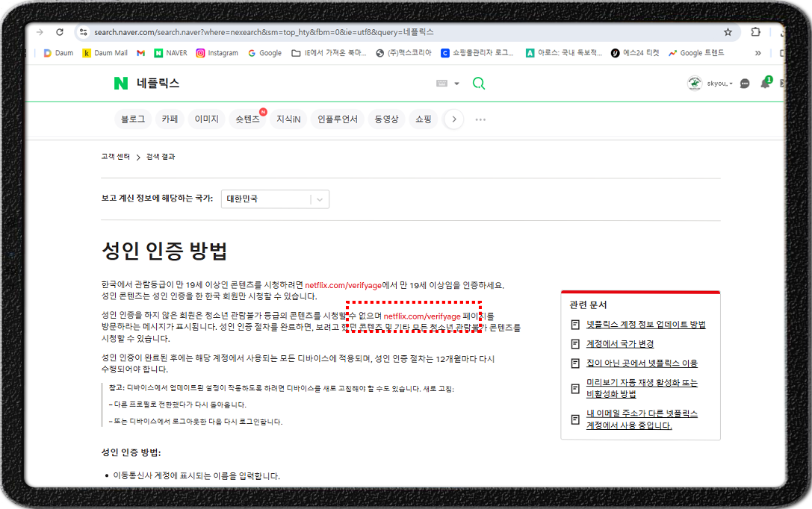This screenshot has height=509, width=812.
Task: Open 미리보기 자동 재생 활성화 article
Action: [642, 388]
